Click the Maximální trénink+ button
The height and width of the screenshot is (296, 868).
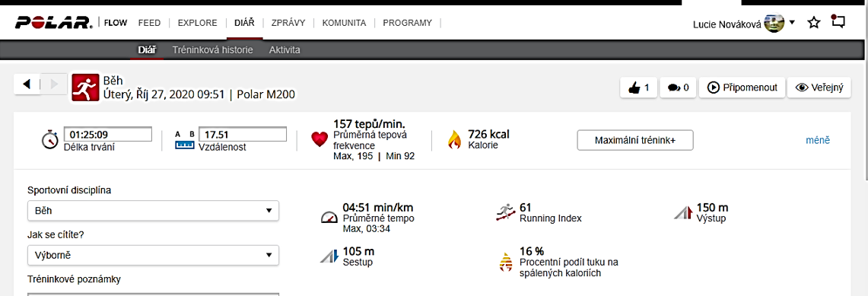[635, 140]
